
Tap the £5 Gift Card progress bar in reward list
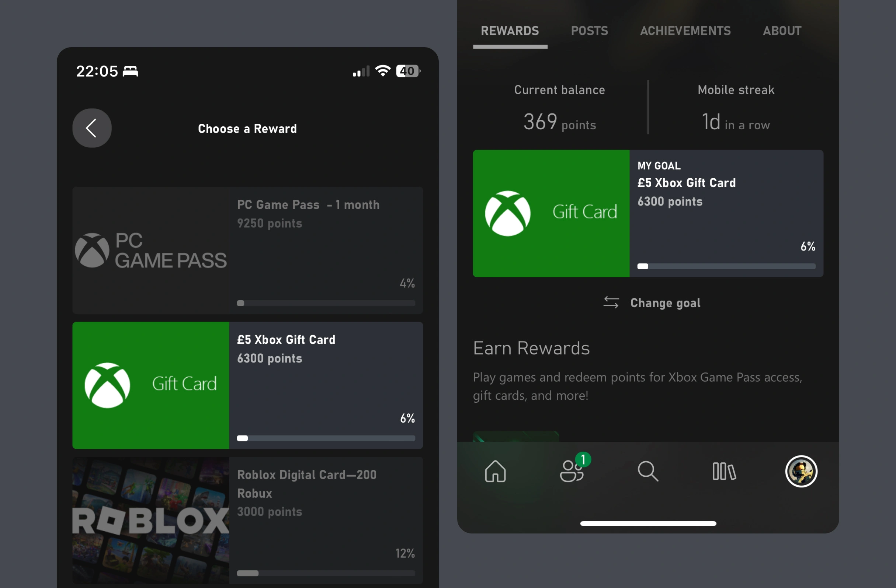pos(326,438)
